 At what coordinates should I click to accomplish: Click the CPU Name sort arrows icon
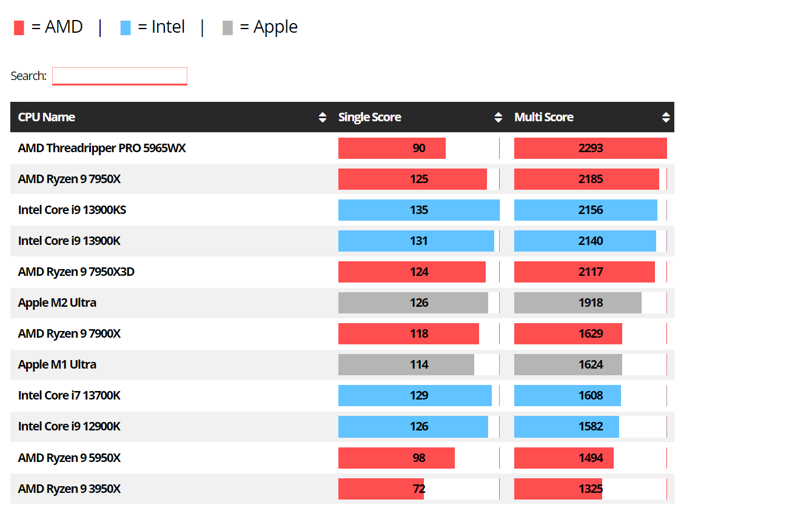323,118
